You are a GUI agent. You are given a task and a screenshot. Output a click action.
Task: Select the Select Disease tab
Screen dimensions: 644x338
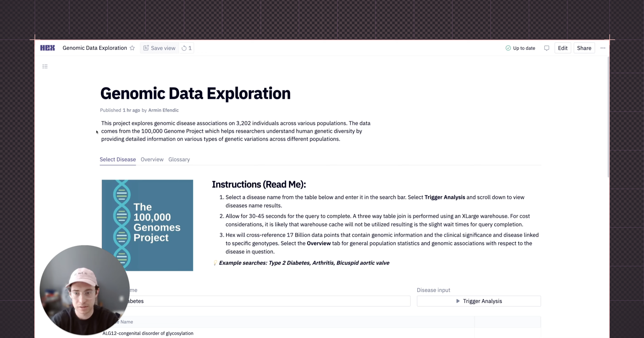118,159
